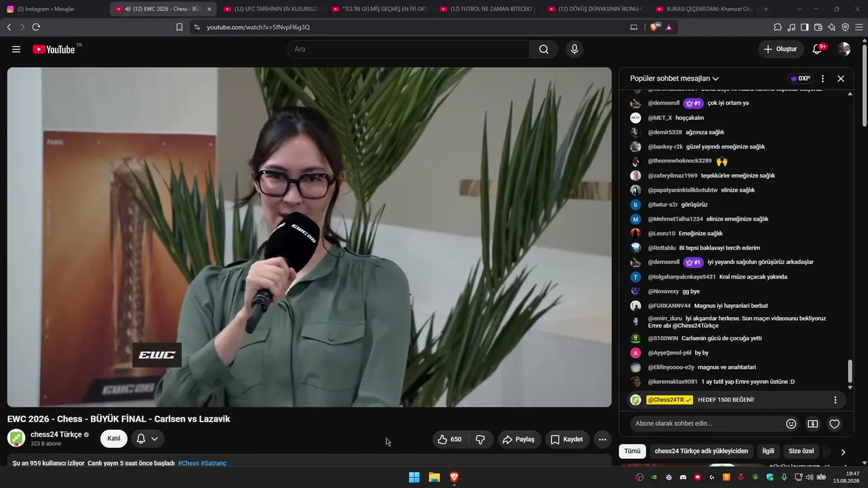Click the YouTube search field Ara
Image resolution: width=868 pixels, height=488 pixels.
coord(408,49)
